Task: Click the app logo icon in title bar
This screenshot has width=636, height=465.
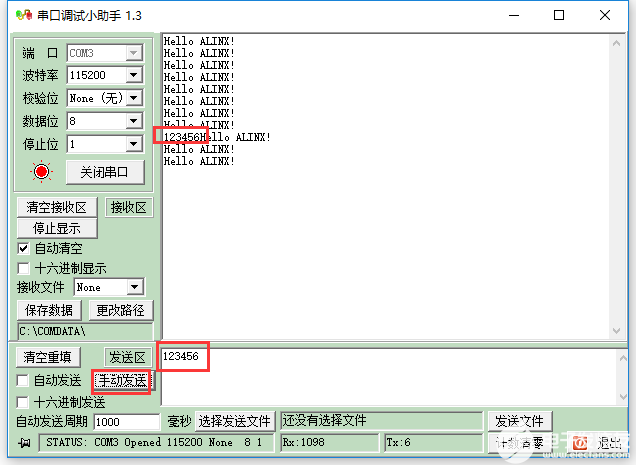Action: tap(24, 15)
